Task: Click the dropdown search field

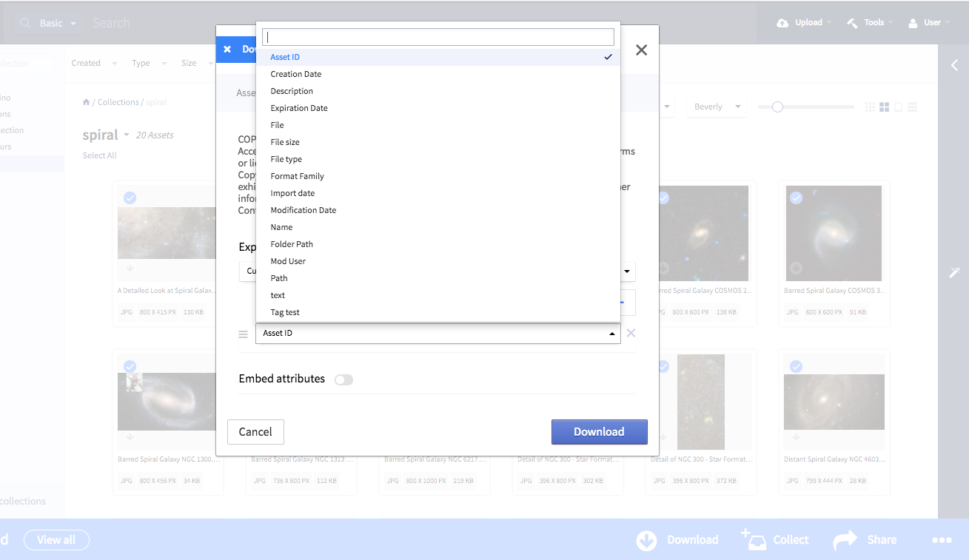Action: (438, 37)
